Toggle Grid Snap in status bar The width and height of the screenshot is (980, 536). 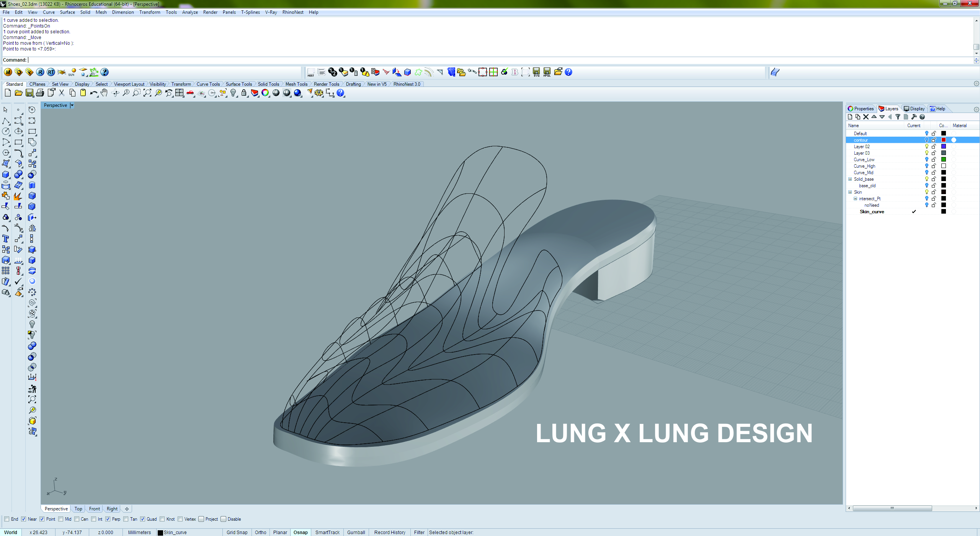237,533
